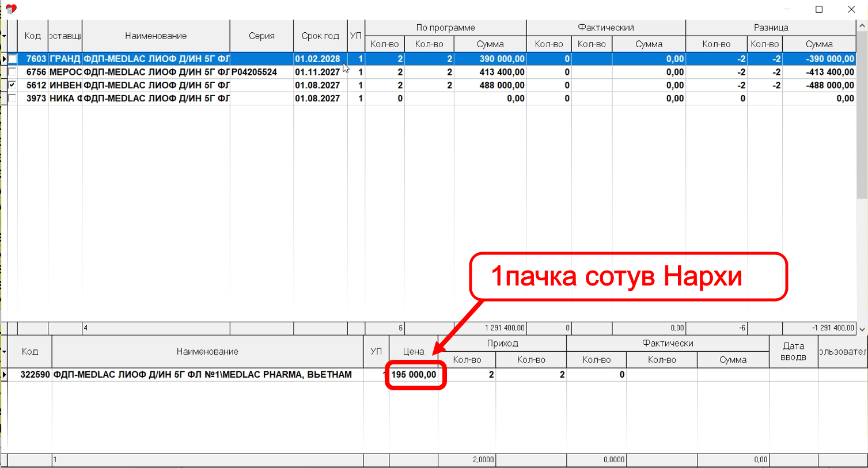The width and height of the screenshot is (868, 468).
Task: Click the Цена column header in the lower grid
Action: (414, 352)
